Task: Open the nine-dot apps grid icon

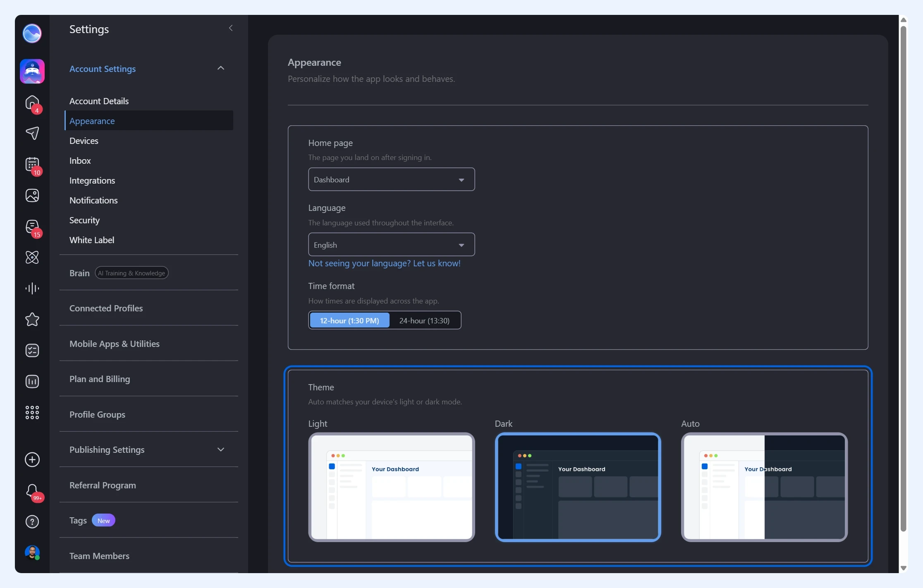Action: pos(32,412)
